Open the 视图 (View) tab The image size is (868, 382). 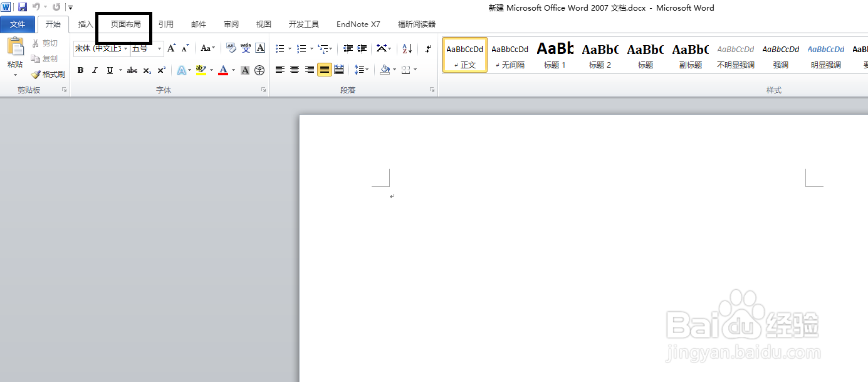pos(264,24)
